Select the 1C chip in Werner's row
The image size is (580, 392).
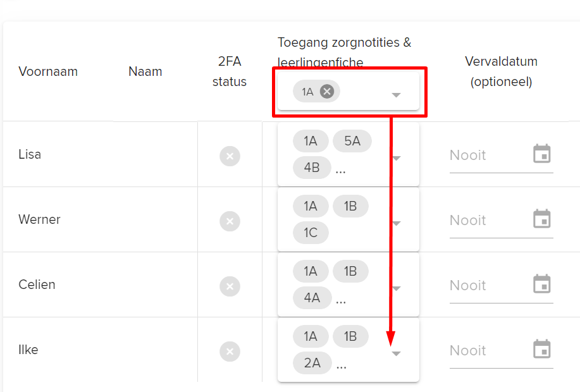(x=311, y=233)
